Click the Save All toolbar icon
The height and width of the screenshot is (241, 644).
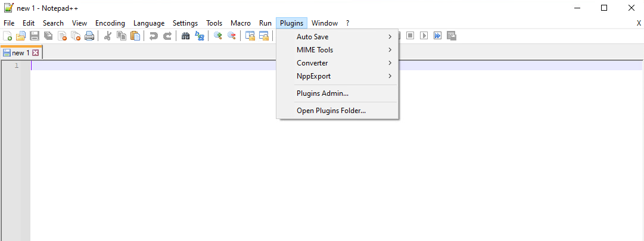(x=48, y=36)
